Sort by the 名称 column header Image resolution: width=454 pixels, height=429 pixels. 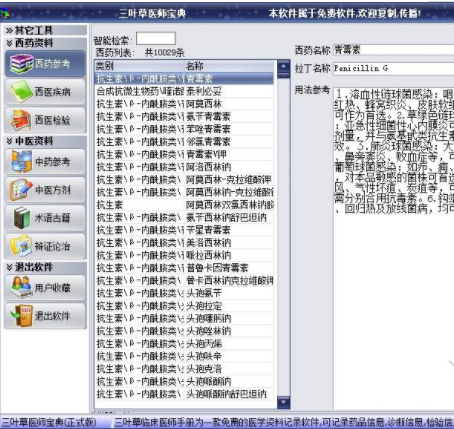pos(229,66)
